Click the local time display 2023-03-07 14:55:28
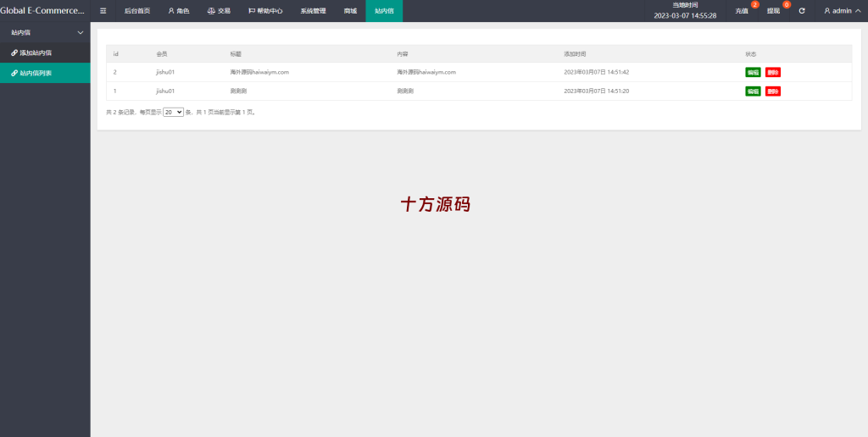Image resolution: width=868 pixels, height=437 pixels. coord(685,15)
